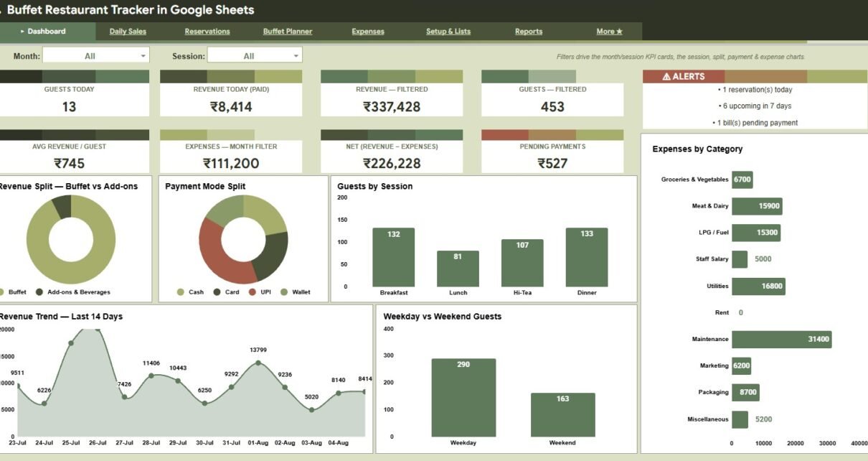
Task: Click the Dinner bar in Guests by Session
Action: tap(587, 257)
